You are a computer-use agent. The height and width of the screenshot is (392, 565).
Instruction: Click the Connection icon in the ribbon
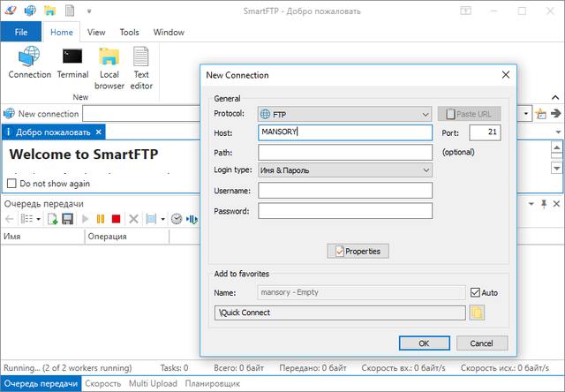(x=29, y=63)
